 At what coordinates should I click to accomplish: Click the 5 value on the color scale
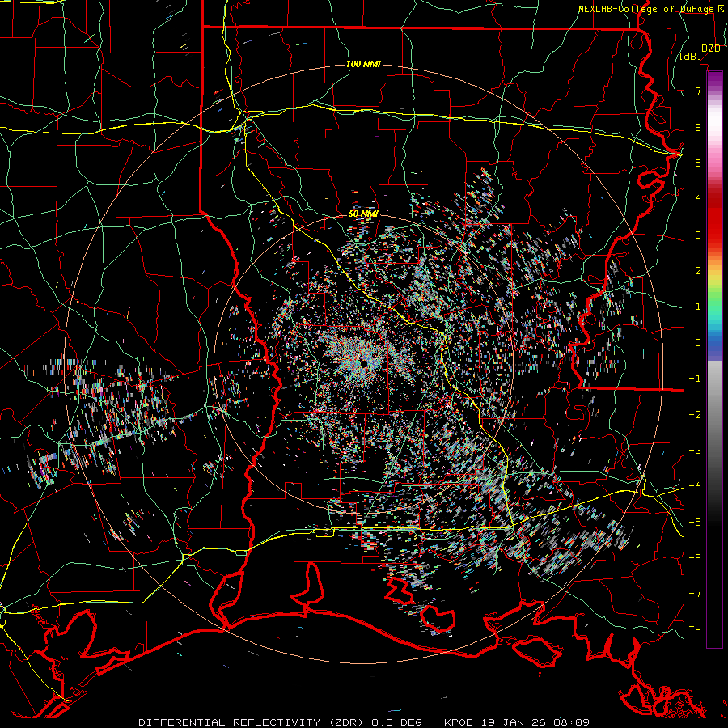pos(698,163)
